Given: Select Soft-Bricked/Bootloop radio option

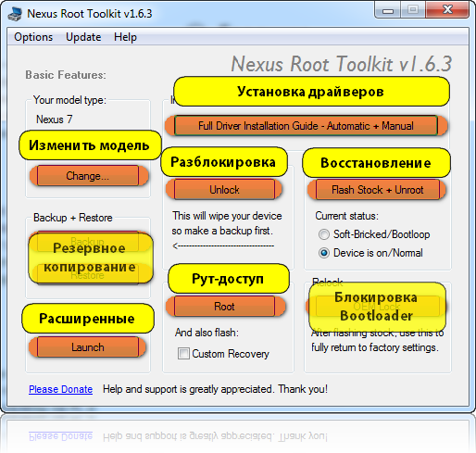Looking at the screenshot, I should (324, 234).
